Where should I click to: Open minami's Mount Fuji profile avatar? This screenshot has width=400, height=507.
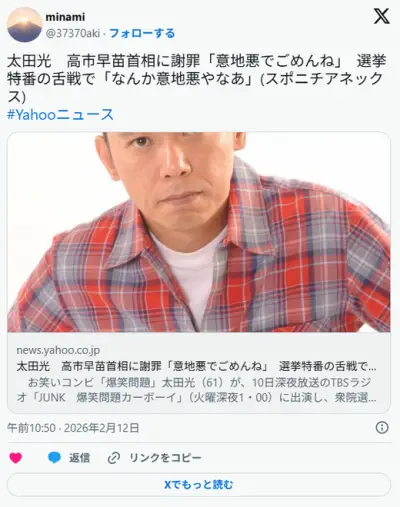point(25,25)
